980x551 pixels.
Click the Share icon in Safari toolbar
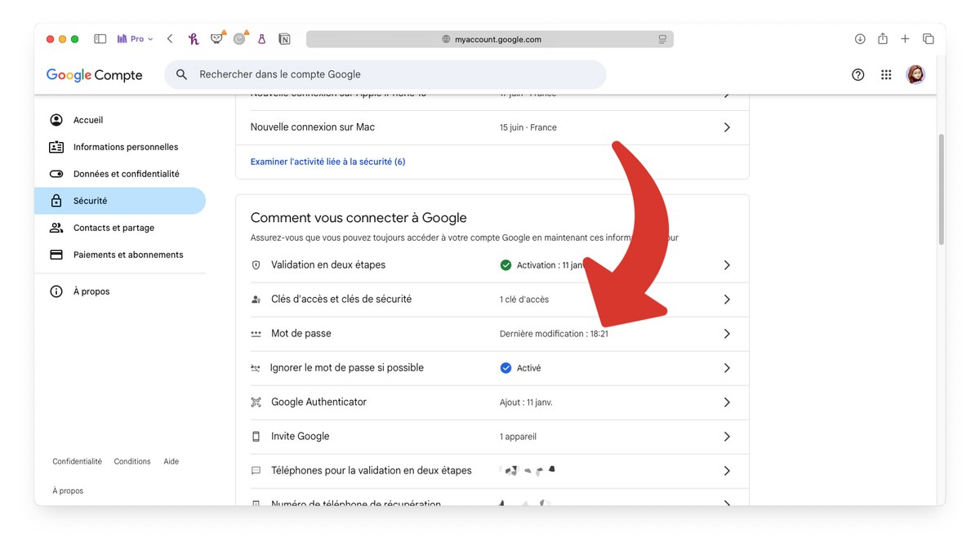click(x=883, y=38)
